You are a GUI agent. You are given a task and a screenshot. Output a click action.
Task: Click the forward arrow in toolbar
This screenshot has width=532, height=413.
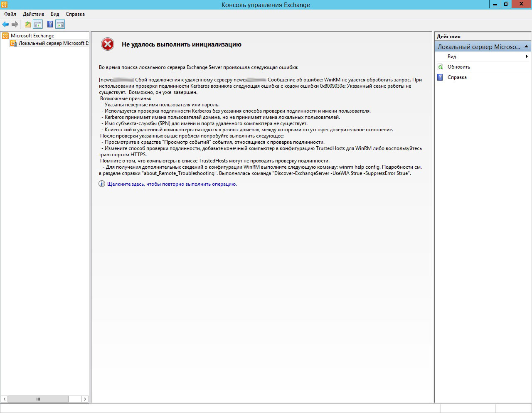pyautogui.click(x=15, y=25)
